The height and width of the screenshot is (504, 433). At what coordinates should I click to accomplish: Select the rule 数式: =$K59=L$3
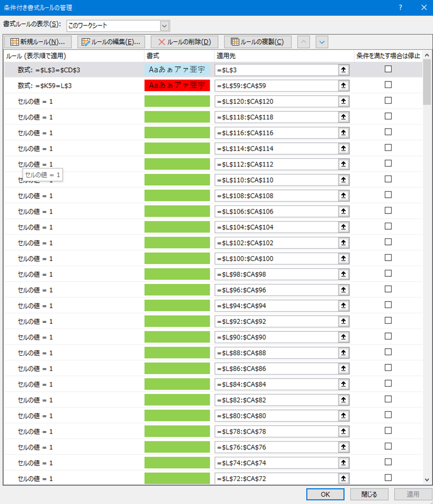pyautogui.click(x=45, y=86)
